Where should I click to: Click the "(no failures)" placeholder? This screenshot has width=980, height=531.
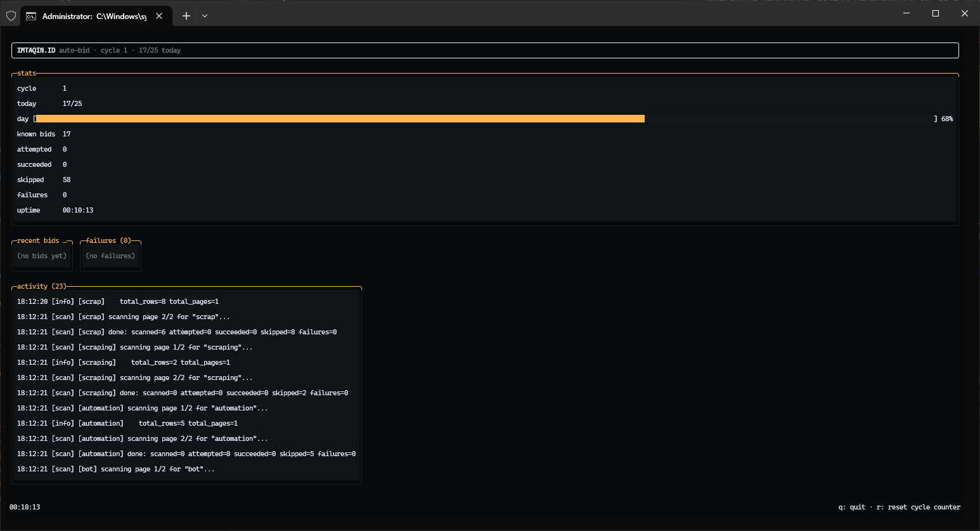tap(110, 256)
